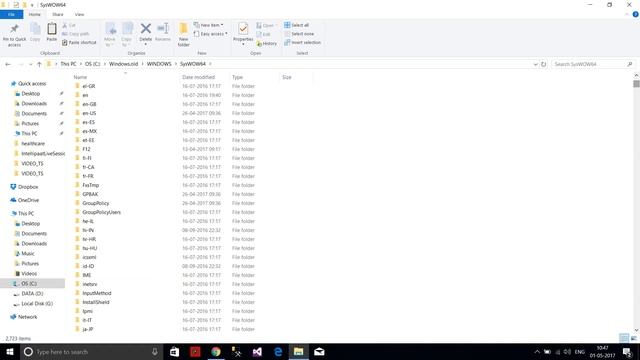The height and width of the screenshot is (360, 640).
Task: Switch to large icons view button
Action: pos(634,338)
